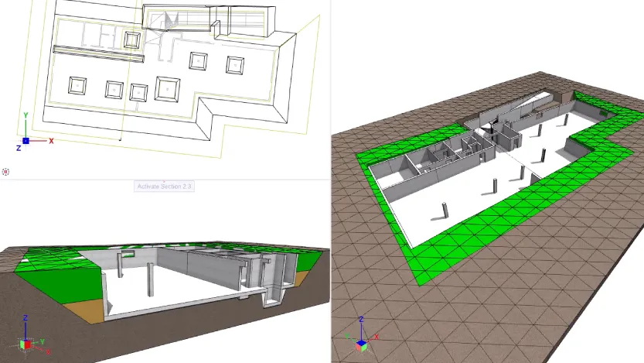The image size is (644, 363).
Task: Select the largest square opening in plan view
Action: 168,88
